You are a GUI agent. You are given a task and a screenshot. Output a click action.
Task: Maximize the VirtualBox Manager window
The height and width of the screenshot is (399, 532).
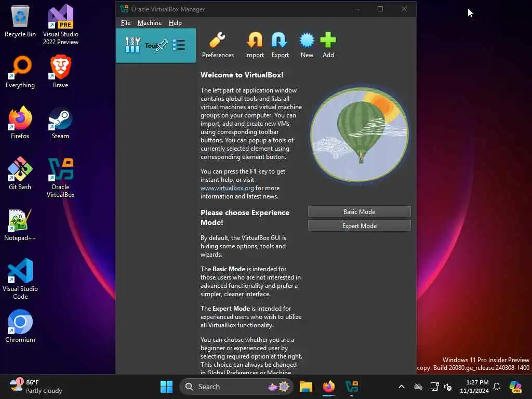click(380, 9)
